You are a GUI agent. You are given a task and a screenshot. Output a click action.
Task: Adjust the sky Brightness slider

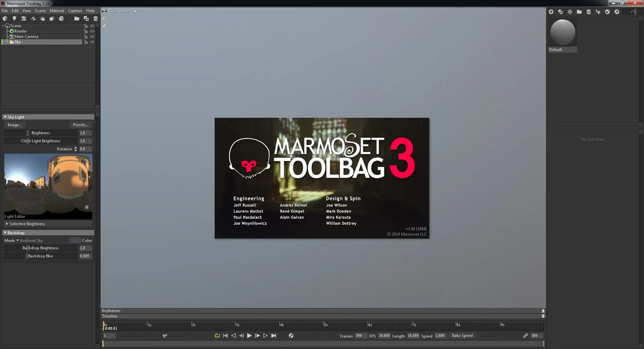[41, 133]
